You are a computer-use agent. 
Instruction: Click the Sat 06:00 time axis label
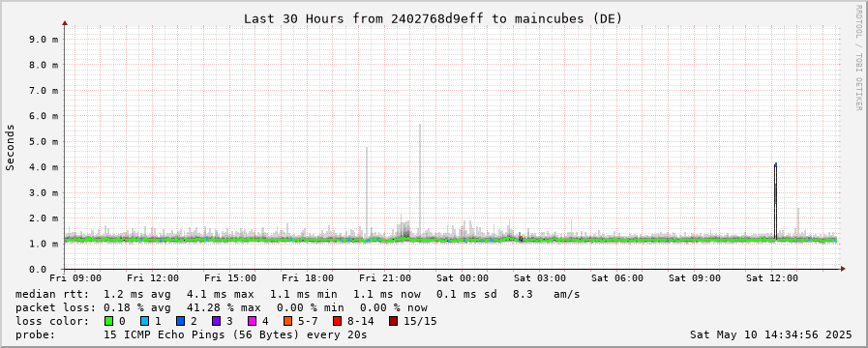coord(617,277)
